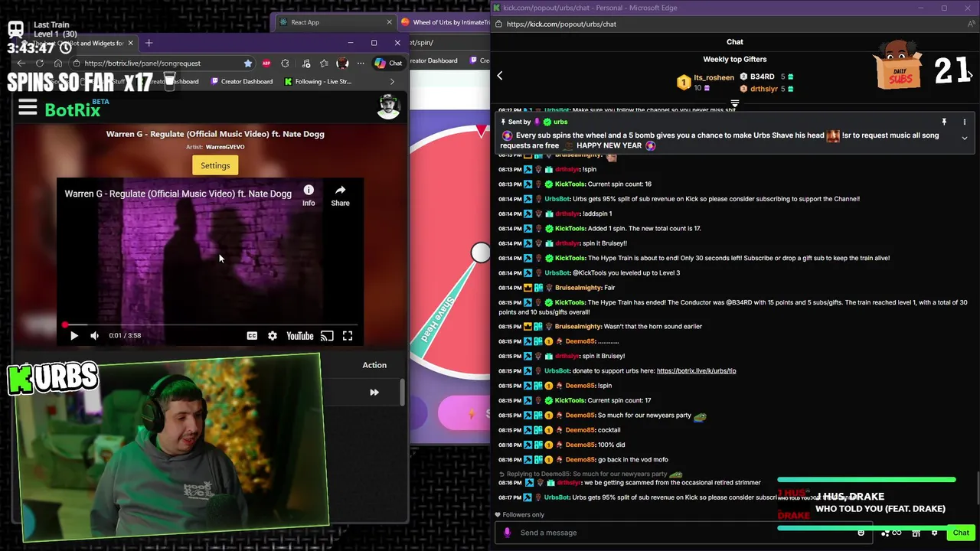The width and height of the screenshot is (980, 551).
Task: Click drthslyr in top gifters
Action: pyautogui.click(x=764, y=89)
